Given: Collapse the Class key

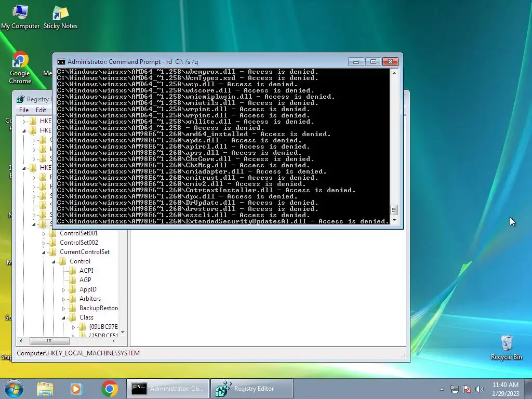Looking at the screenshot, I should tap(63, 318).
